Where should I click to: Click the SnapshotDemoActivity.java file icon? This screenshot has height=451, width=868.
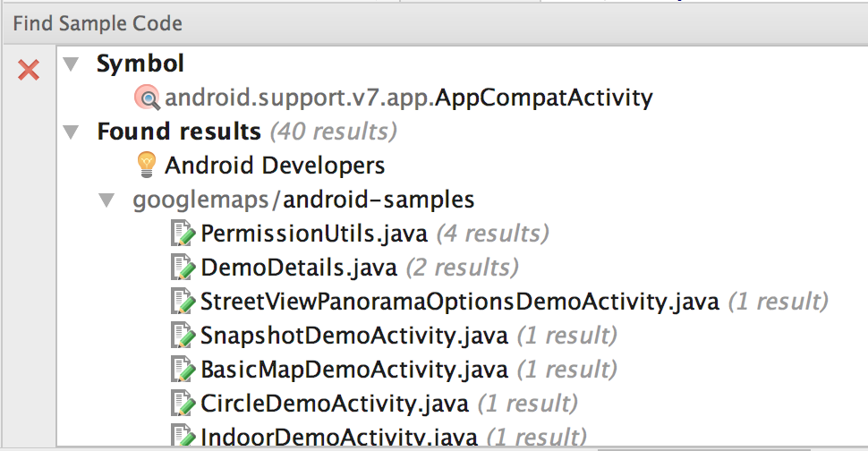coord(183,336)
